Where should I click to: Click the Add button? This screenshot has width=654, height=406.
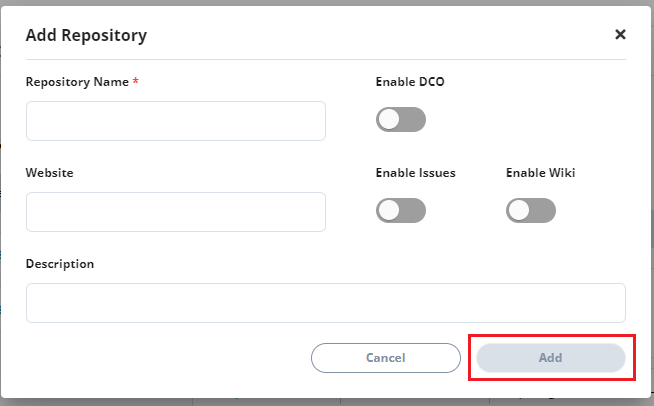click(x=551, y=358)
